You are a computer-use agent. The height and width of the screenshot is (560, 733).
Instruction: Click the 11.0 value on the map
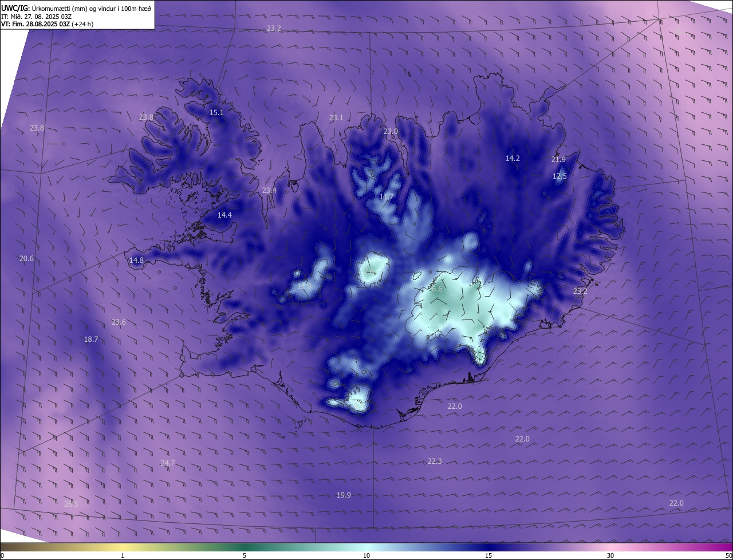click(304, 286)
